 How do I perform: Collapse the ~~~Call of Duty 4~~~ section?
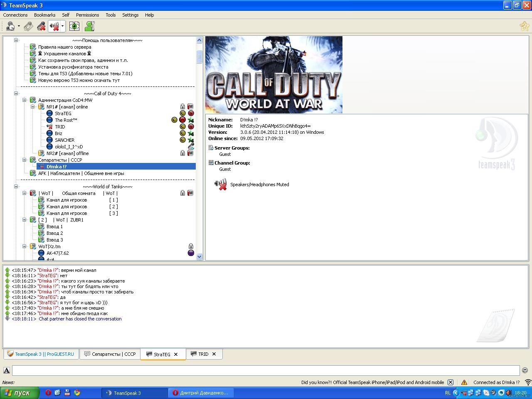click(x=16, y=94)
